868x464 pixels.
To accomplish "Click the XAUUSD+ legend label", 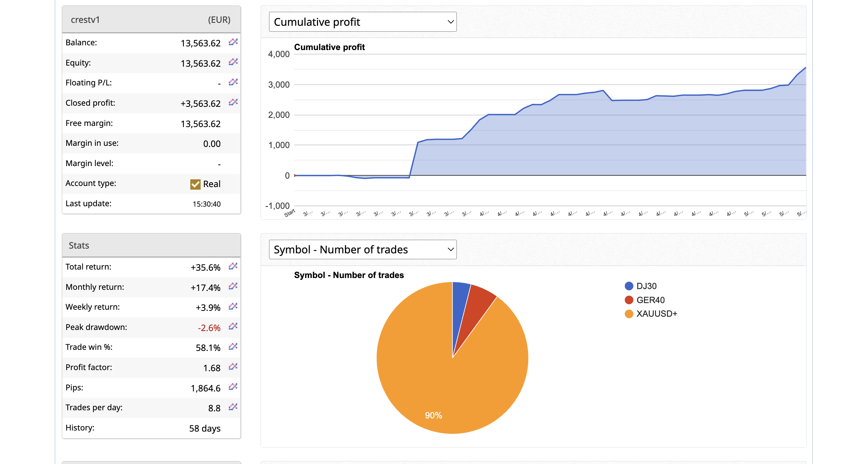I will 657,314.
